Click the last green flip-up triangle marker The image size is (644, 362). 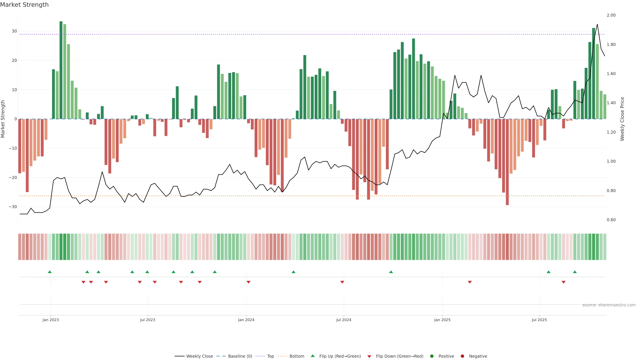point(575,272)
